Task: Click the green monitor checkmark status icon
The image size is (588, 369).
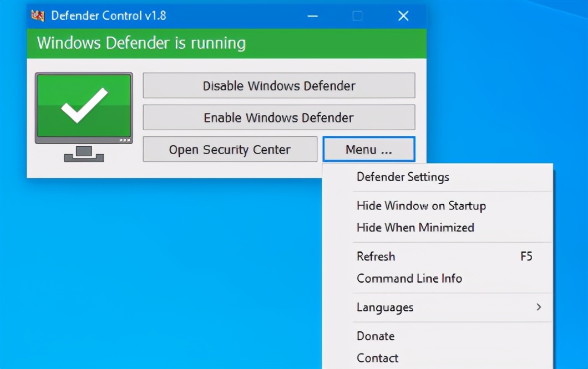Action: point(84,117)
